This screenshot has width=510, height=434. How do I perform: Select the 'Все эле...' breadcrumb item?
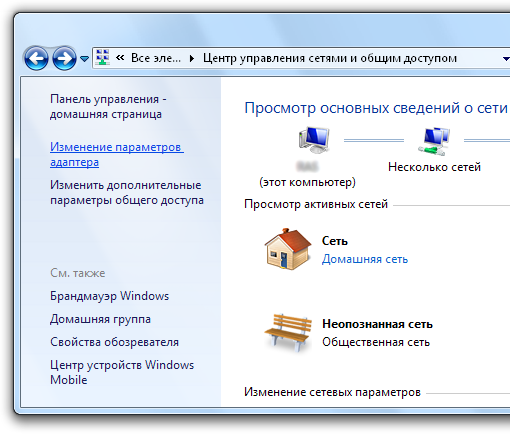click(x=156, y=58)
